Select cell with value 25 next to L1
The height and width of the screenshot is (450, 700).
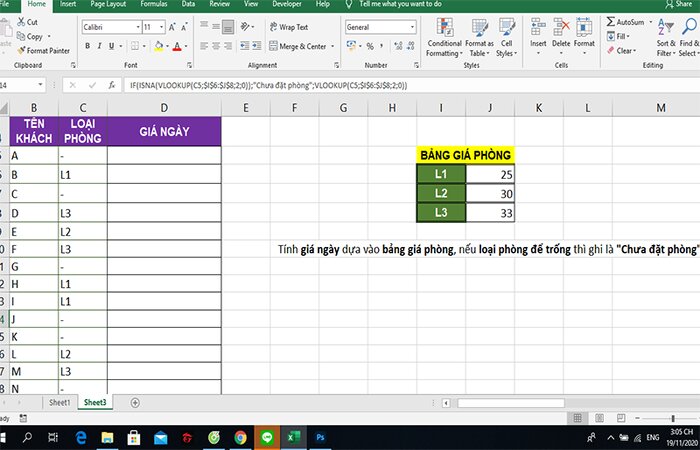pos(490,174)
